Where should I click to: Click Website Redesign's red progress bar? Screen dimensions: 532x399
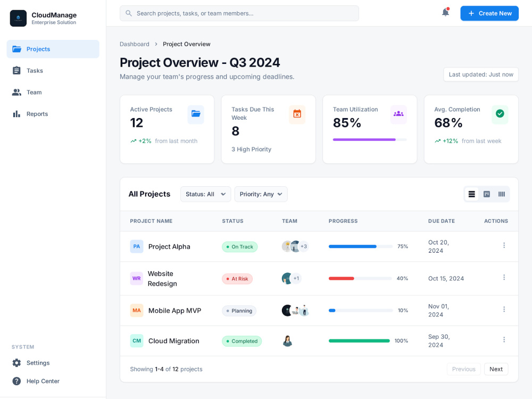tap(360, 279)
